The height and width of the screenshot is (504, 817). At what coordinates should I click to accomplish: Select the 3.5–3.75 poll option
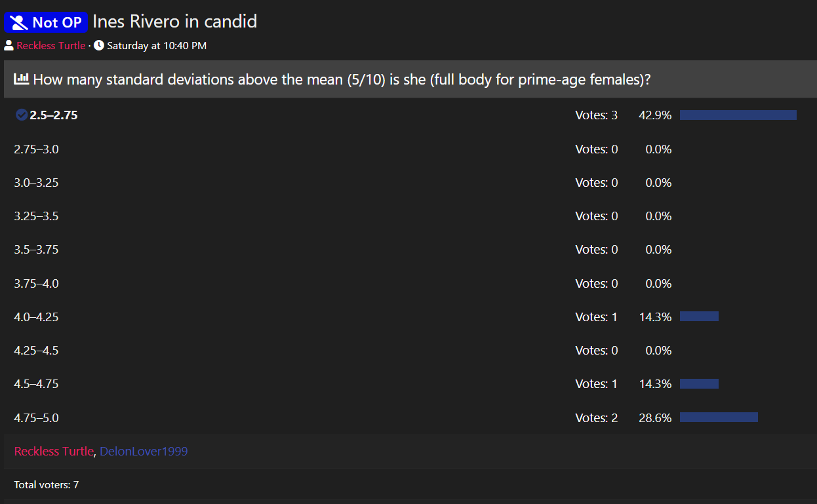click(36, 250)
